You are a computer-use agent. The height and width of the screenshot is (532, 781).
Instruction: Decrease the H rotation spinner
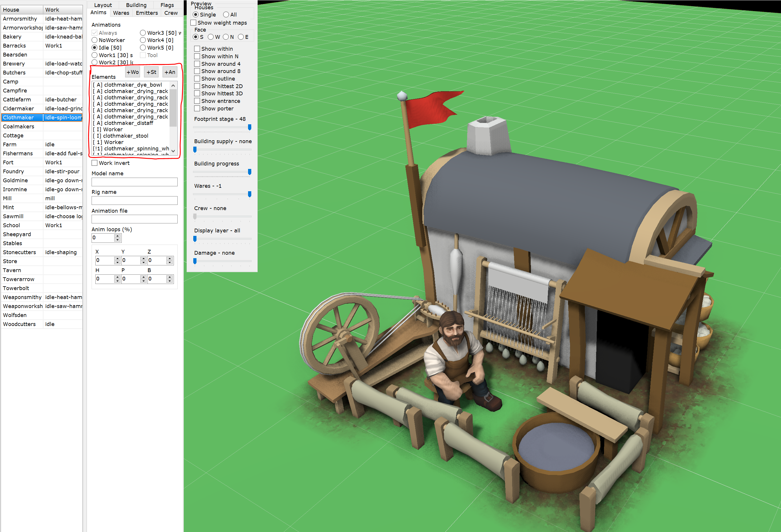coord(117,280)
